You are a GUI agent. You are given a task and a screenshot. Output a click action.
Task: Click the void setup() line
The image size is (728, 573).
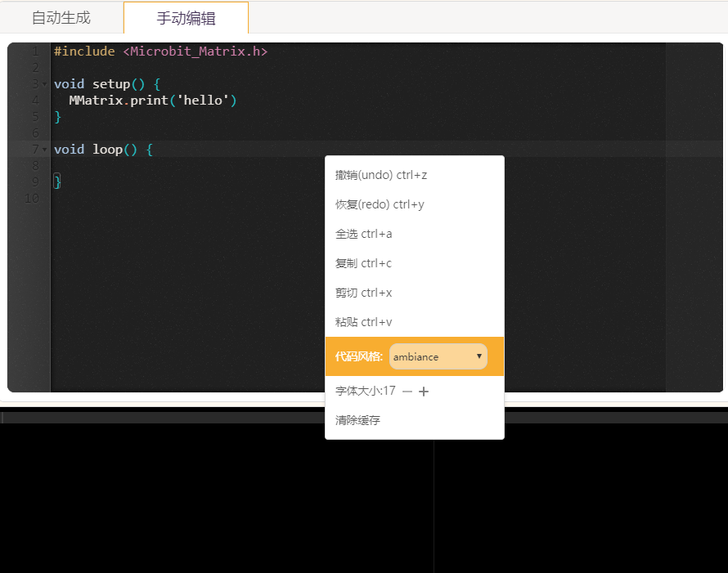(x=107, y=84)
